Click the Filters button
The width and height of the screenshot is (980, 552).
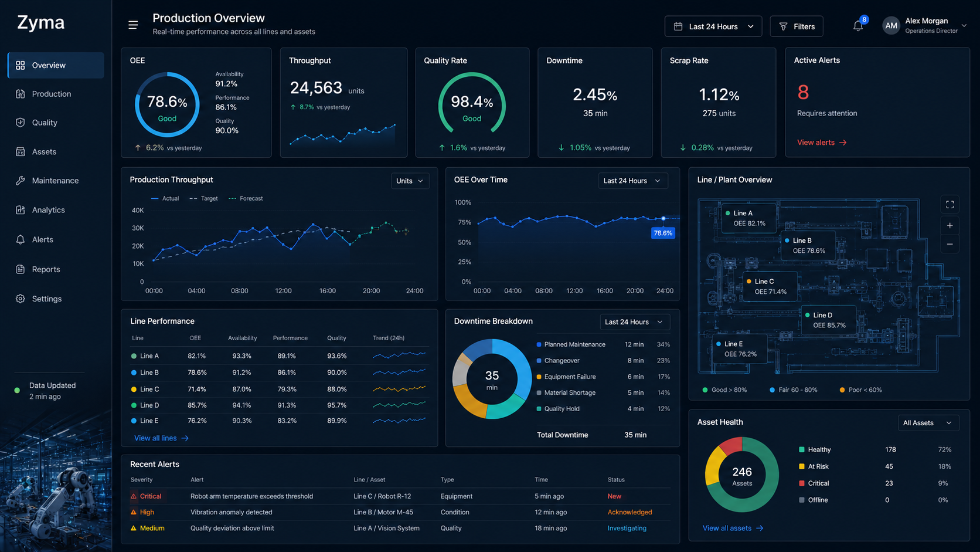coord(797,26)
